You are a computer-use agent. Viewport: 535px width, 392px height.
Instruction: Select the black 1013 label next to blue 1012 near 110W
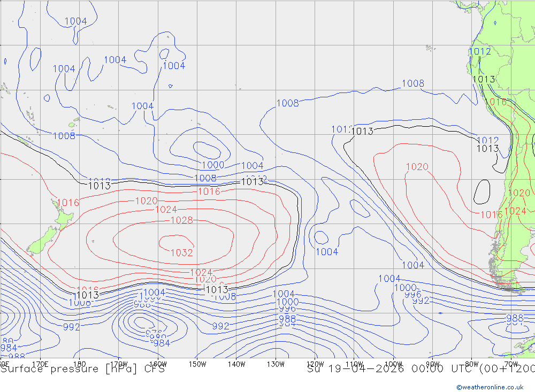(x=362, y=132)
